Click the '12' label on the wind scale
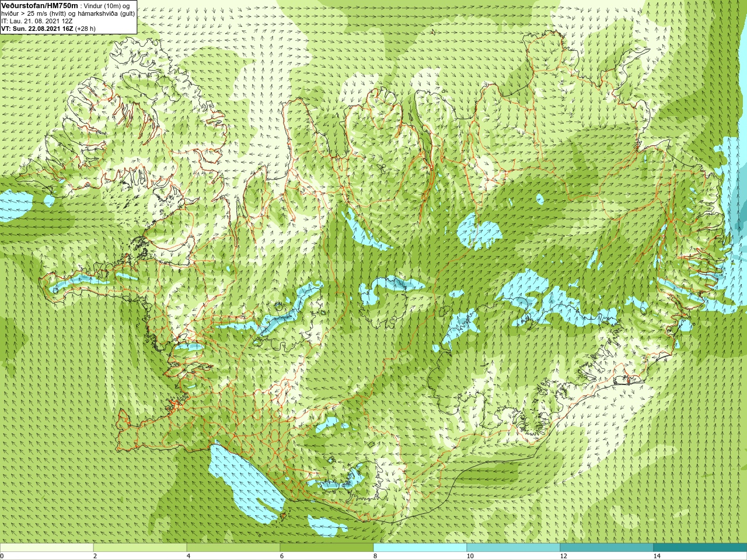 pyautogui.click(x=564, y=556)
